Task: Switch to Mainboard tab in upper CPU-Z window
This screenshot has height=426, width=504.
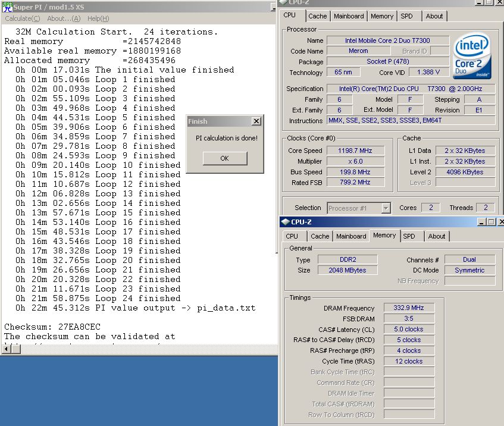Action: point(349,16)
